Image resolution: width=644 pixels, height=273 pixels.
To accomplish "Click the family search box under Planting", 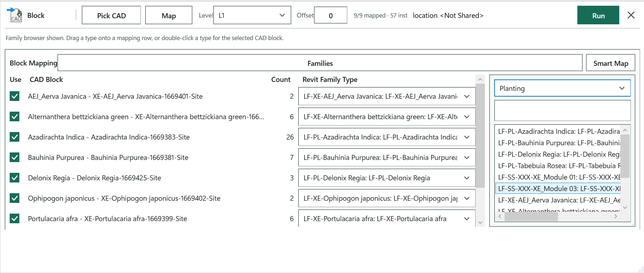I will (562, 111).
